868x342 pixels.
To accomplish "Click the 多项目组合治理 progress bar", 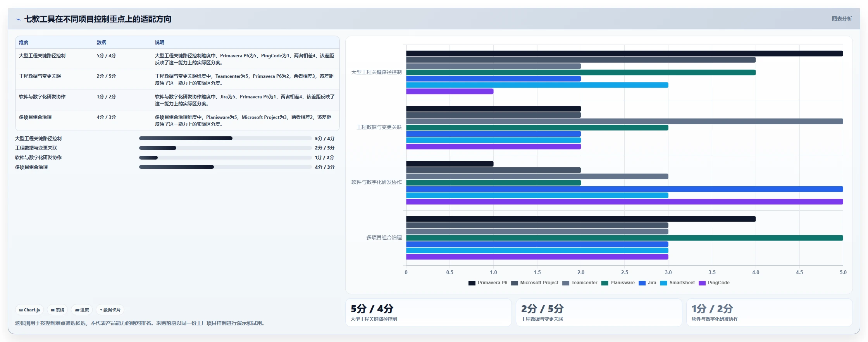I will tap(225, 167).
